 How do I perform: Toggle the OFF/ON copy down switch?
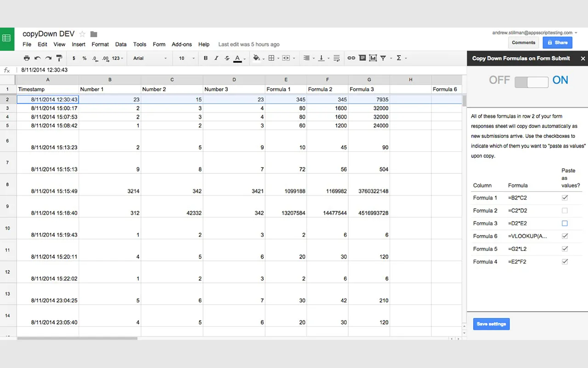[x=531, y=82]
